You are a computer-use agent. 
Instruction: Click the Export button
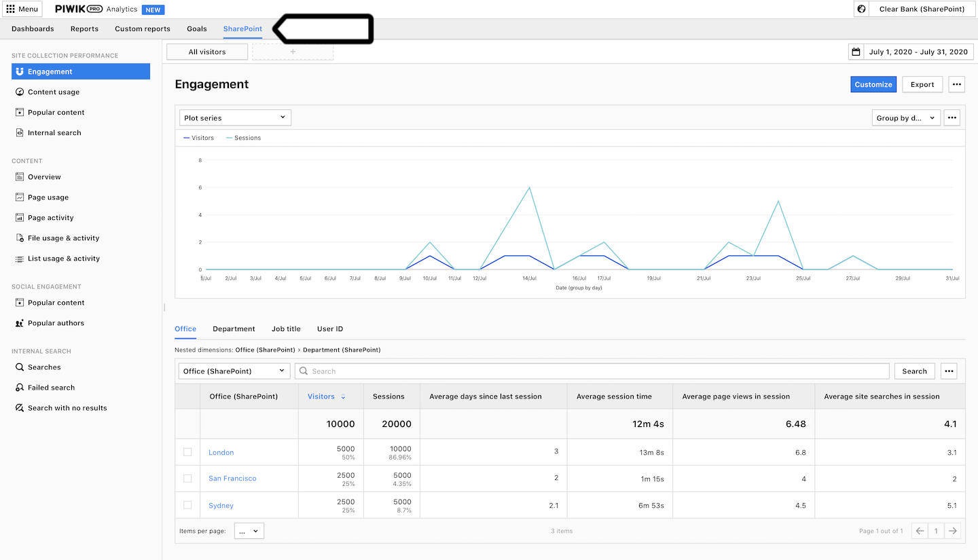click(922, 84)
